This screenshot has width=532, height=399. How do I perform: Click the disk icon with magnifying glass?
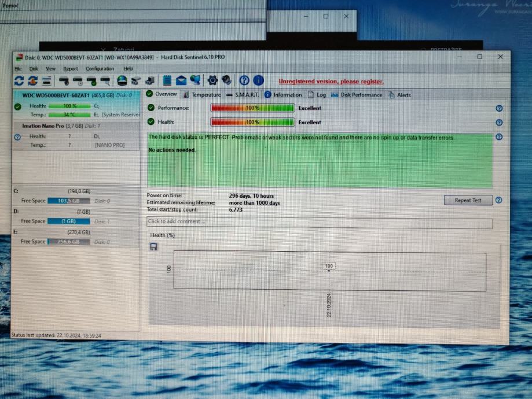(x=105, y=81)
